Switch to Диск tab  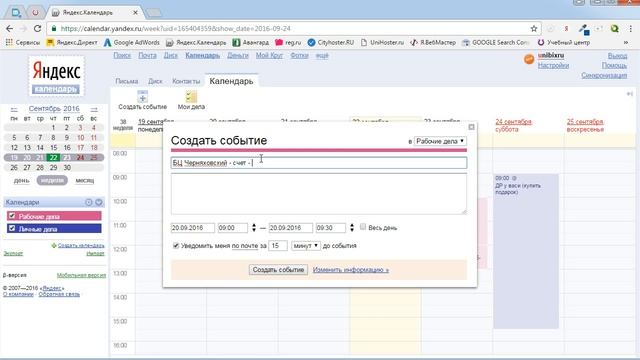click(155, 81)
